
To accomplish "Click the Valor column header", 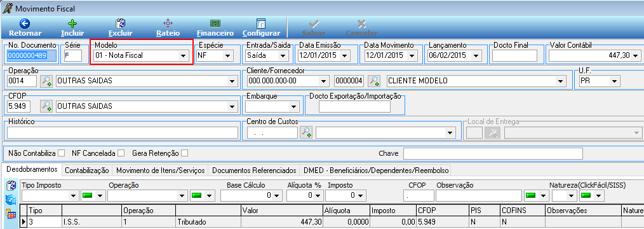I will 282,211.
